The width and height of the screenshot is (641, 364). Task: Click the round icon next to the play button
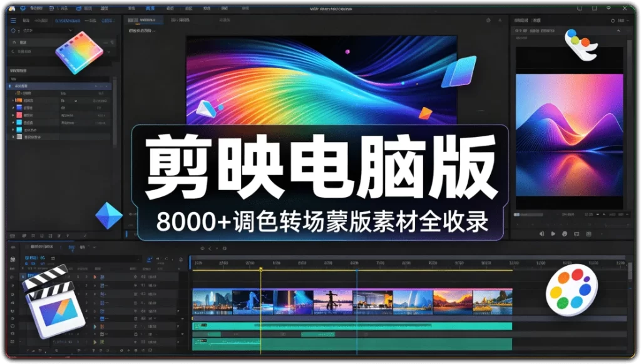[x=565, y=234]
